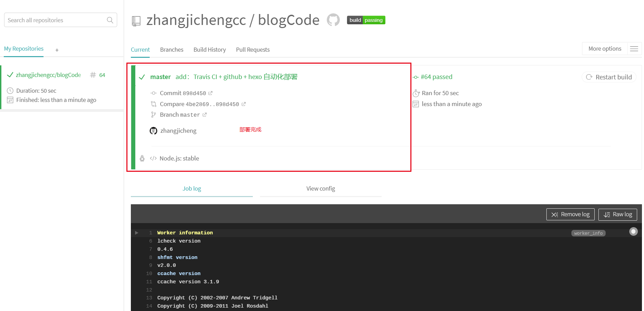This screenshot has width=644, height=311.
Task: Switch to the Current tab
Action: coord(140,50)
